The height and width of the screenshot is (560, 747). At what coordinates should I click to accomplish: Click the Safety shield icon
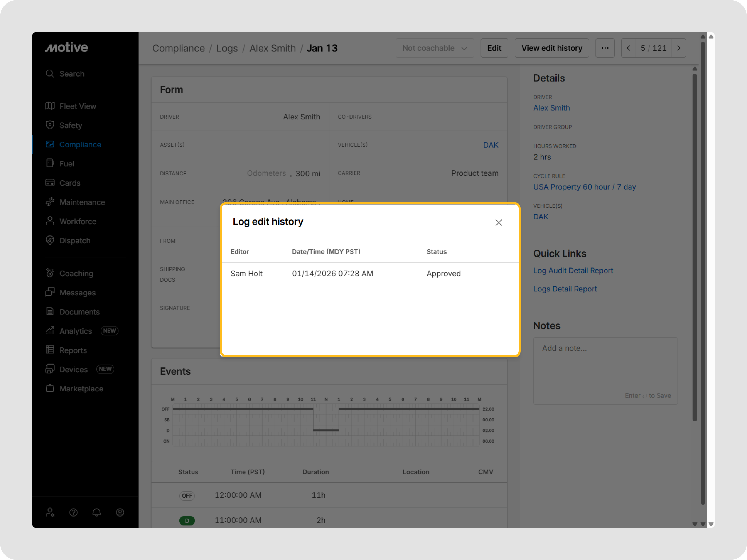point(50,125)
